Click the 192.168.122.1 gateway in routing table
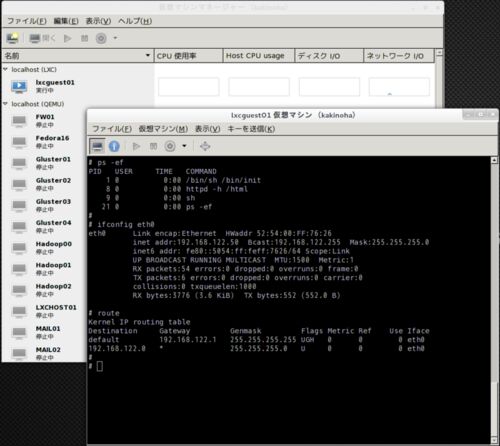500x446 pixels. point(188,340)
